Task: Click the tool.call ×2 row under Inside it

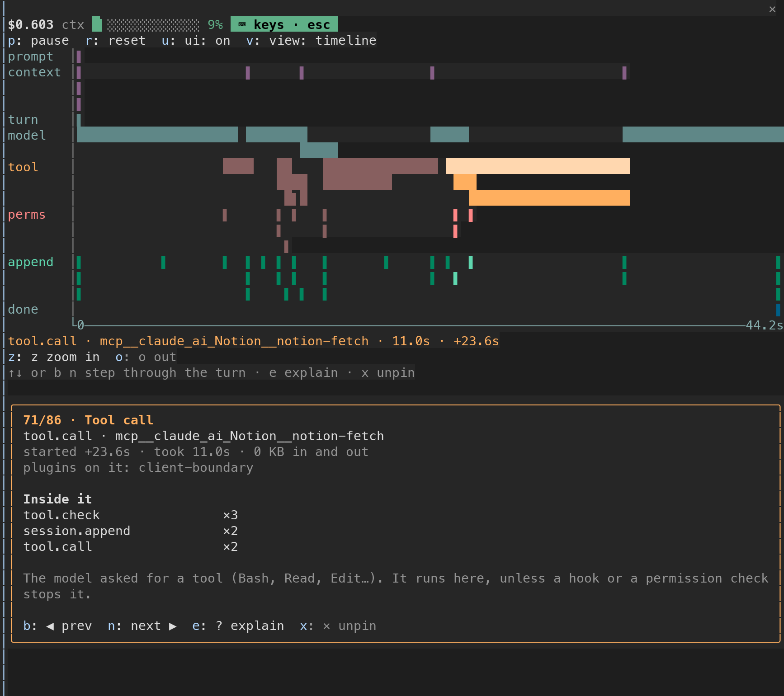Action: (131, 547)
